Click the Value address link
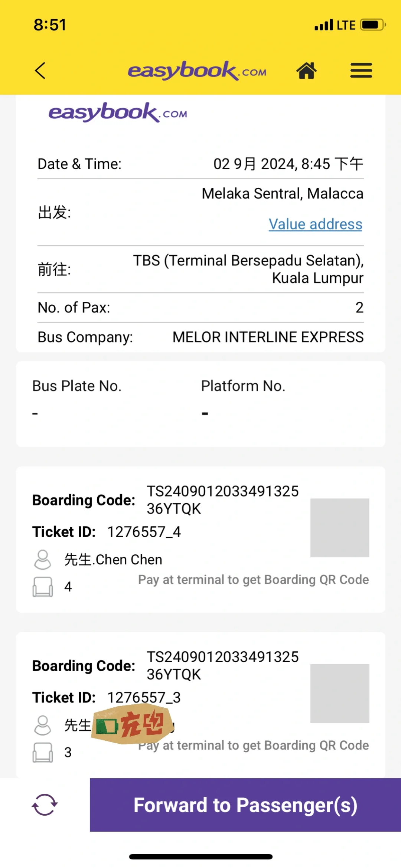The height and width of the screenshot is (868, 401). coord(315,224)
